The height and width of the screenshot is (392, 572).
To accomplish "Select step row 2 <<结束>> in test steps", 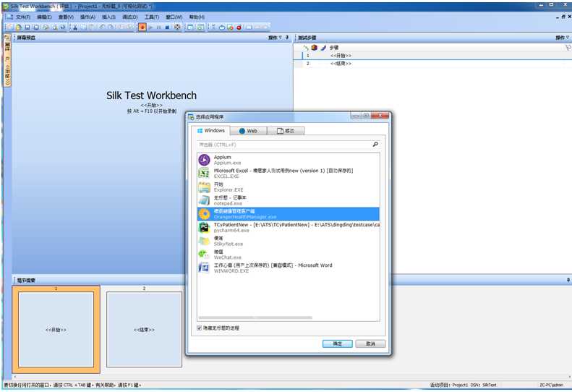I will pos(433,64).
